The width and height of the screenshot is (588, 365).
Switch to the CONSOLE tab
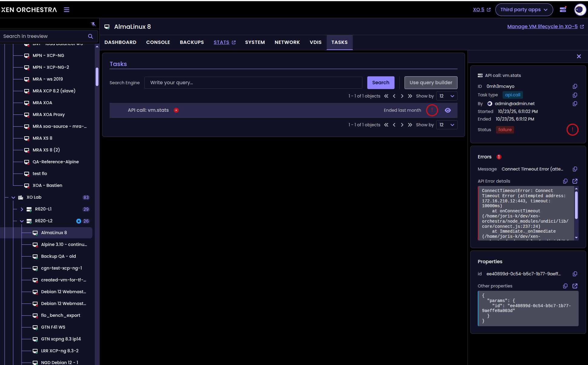158,42
